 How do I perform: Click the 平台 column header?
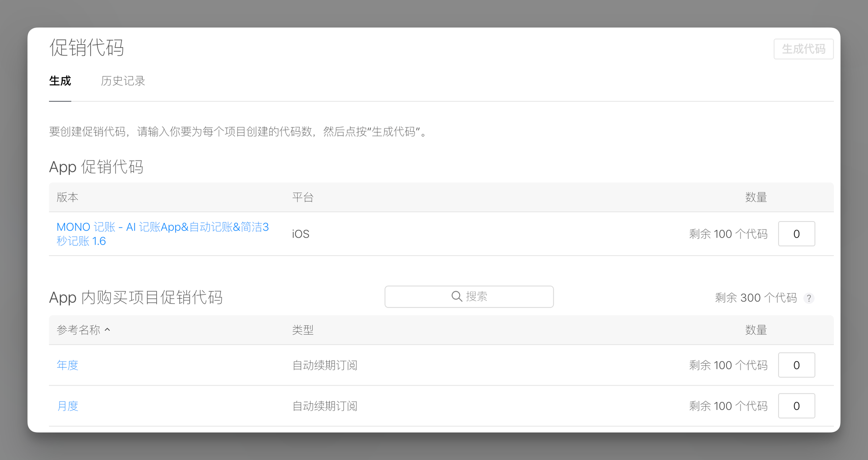[302, 197]
